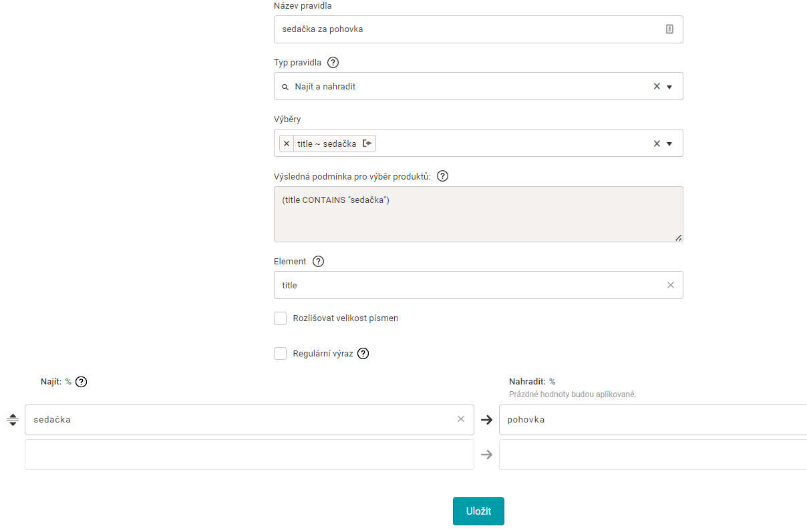Click the % link next to Nahradit

click(x=552, y=382)
